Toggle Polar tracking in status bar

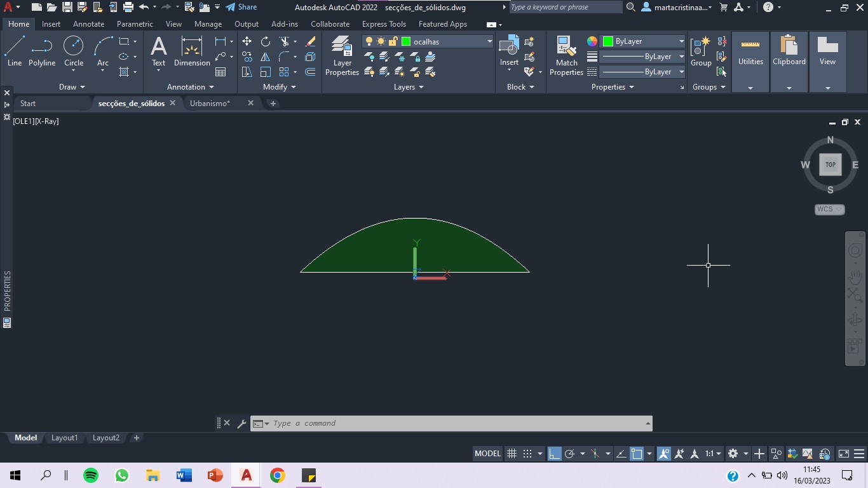click(570, 454)
